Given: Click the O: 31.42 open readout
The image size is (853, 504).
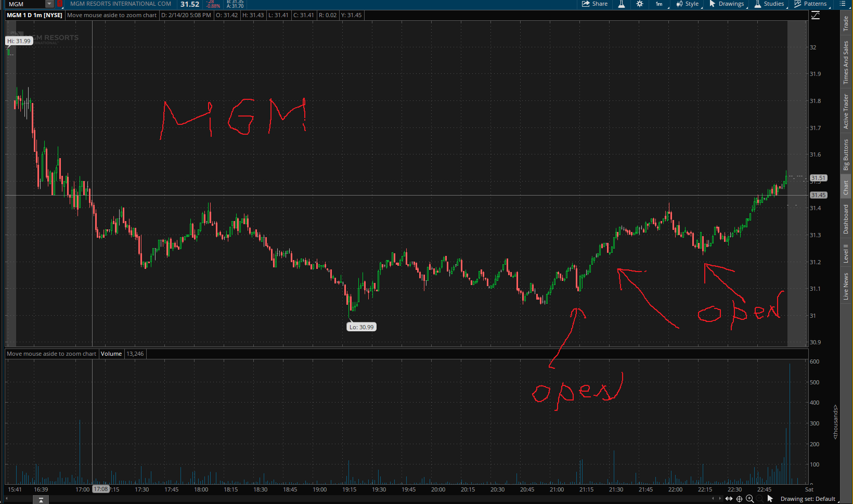Looking at the screenshot, I should point(227,15).
